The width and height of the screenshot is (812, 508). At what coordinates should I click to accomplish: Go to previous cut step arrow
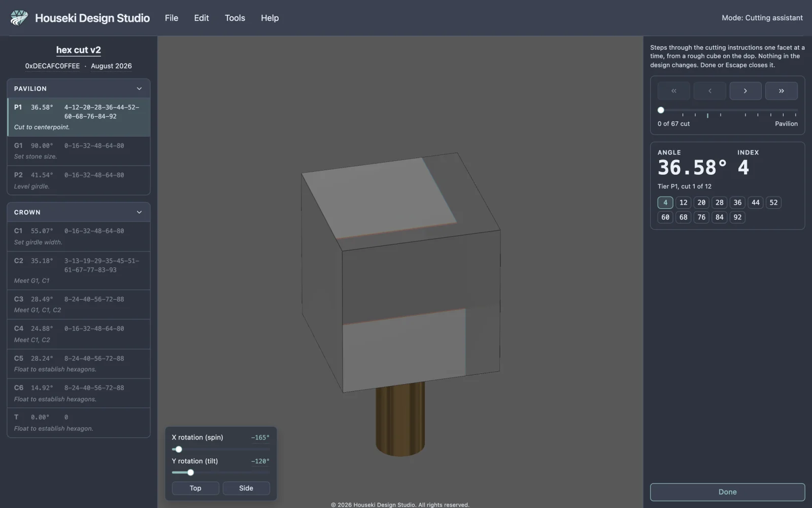[x=709, y=91]
